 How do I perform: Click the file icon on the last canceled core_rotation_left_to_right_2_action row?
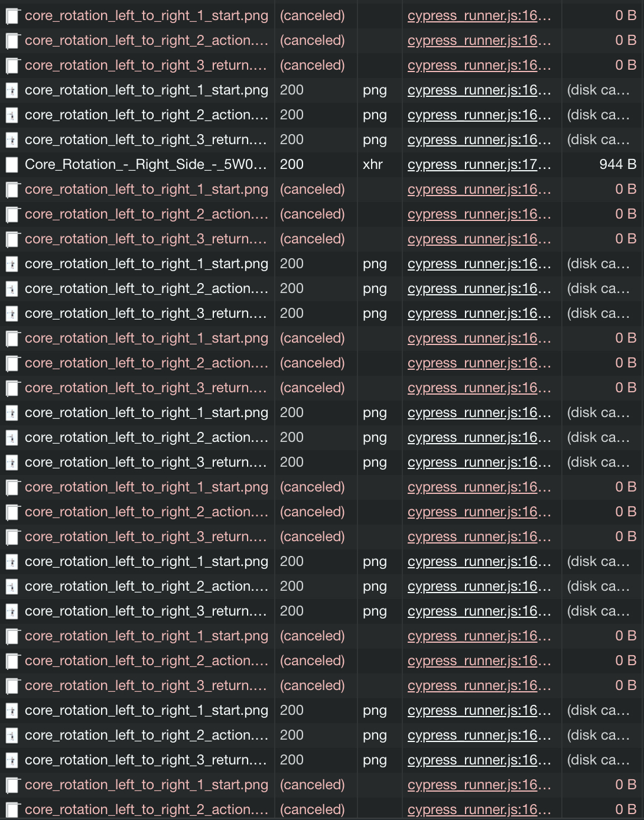[11, 809]
